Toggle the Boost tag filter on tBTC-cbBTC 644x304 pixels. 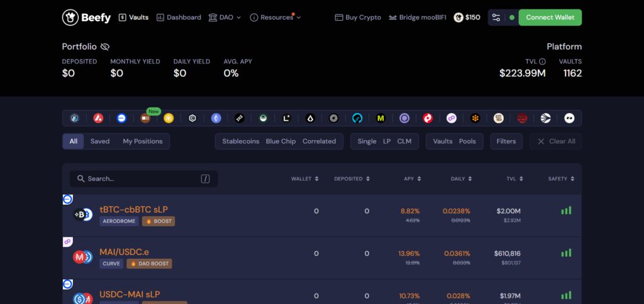(x=158, y=221)
